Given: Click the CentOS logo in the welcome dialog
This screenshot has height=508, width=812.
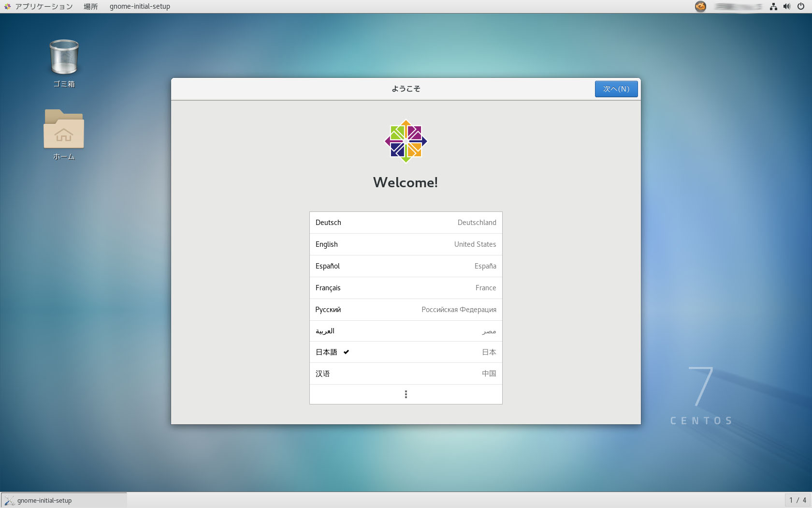Looking at the screenshot, I should coord(406,141).
